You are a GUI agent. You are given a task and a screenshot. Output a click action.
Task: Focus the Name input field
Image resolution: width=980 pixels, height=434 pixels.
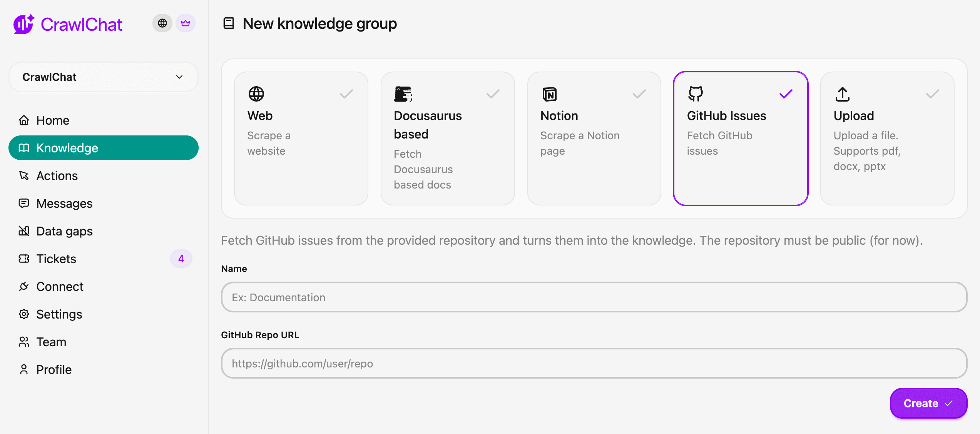[594, 297]
